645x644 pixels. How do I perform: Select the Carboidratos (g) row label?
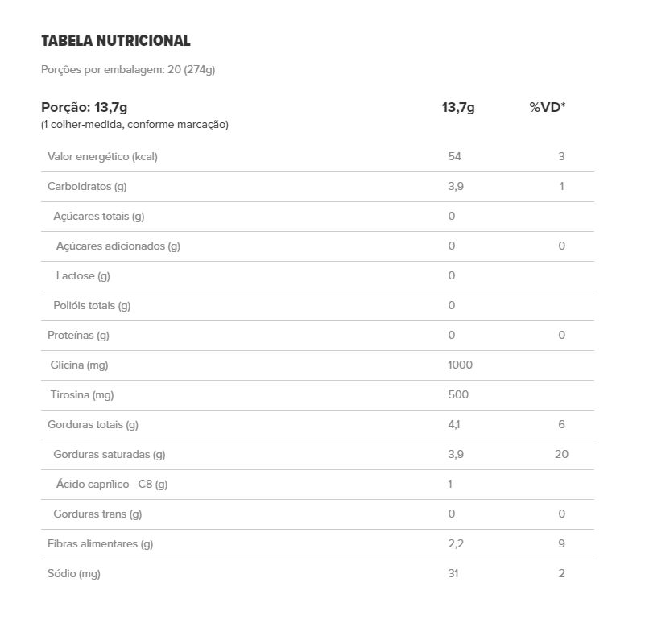coord(87,186)
